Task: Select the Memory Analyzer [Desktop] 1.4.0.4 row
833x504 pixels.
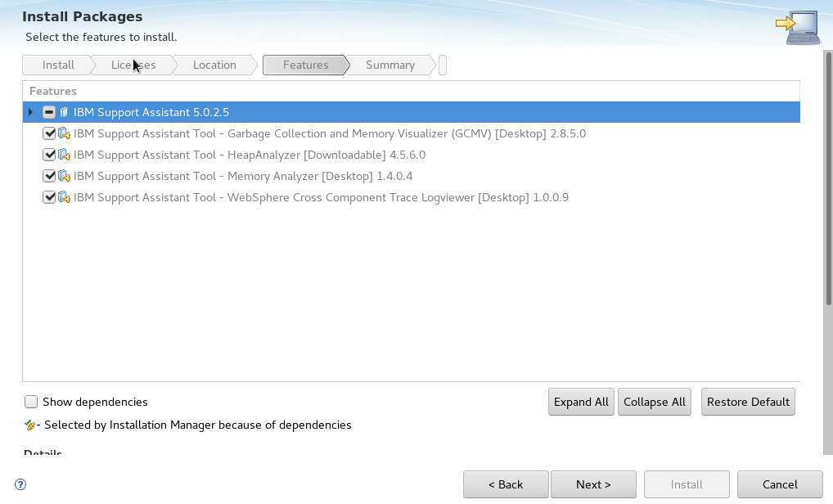Action: click(412, 176)
